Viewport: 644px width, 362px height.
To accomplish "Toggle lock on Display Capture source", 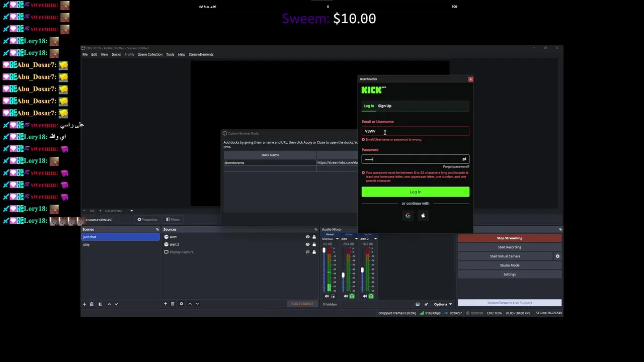I will (x=314, y=252).
